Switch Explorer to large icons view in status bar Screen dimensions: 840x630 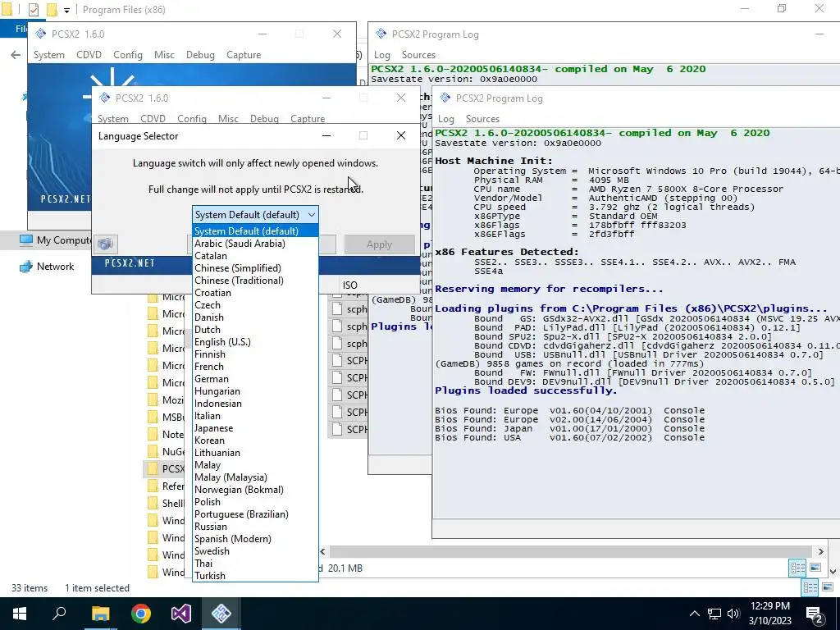[828, 588]
